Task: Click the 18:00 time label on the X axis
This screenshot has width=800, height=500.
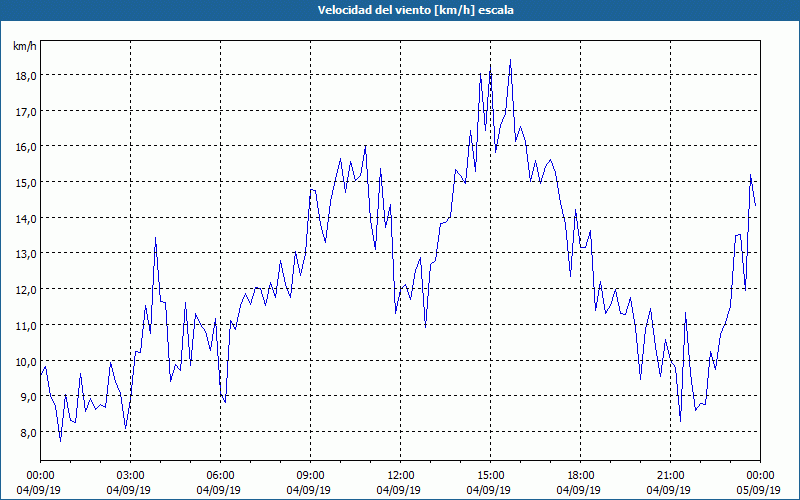Action: coord(580,476)
